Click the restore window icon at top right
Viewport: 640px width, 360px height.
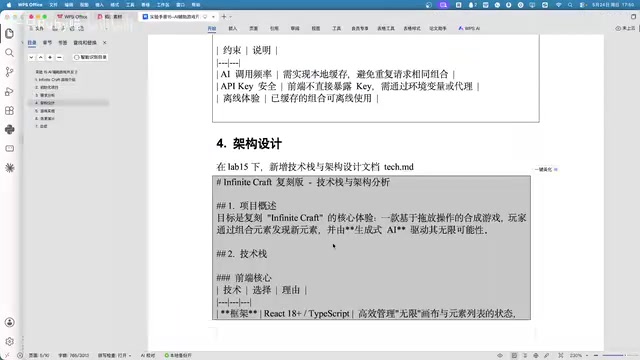633,17
